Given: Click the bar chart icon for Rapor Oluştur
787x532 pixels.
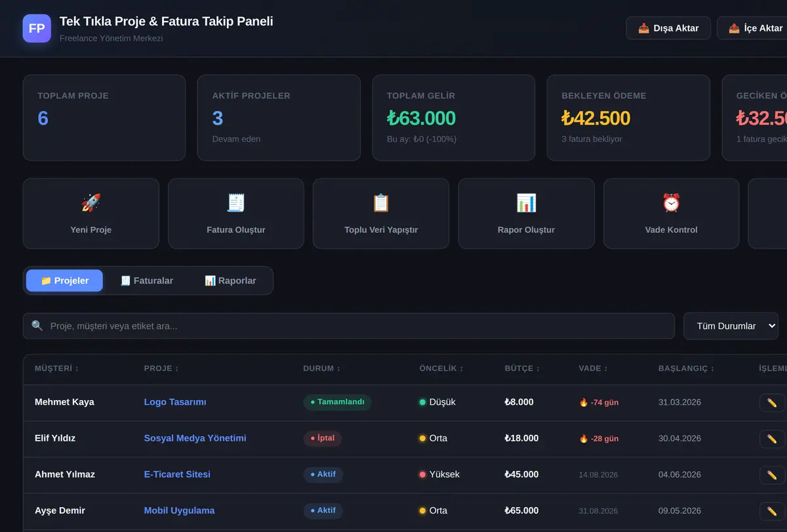Looking at the screenshot, I should coord(526,203).
